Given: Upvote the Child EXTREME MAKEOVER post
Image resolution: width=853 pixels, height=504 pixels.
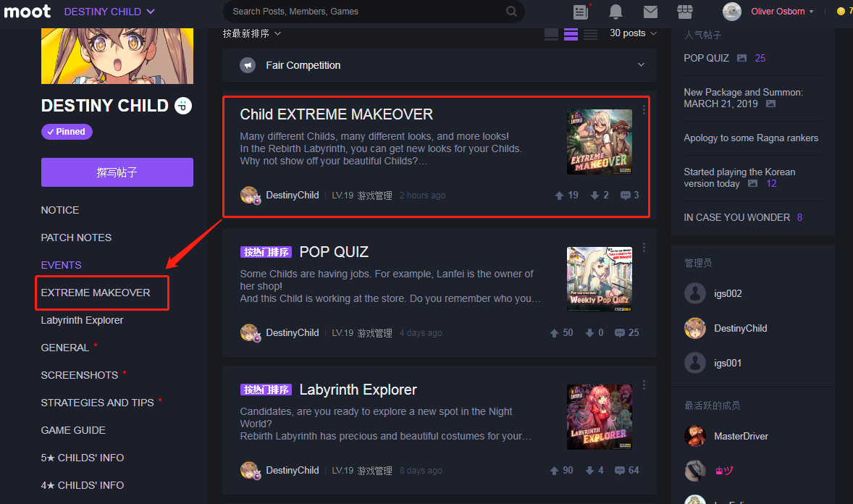Looking at the screenshot, I should pyautogui.click(x=559, y=196).
